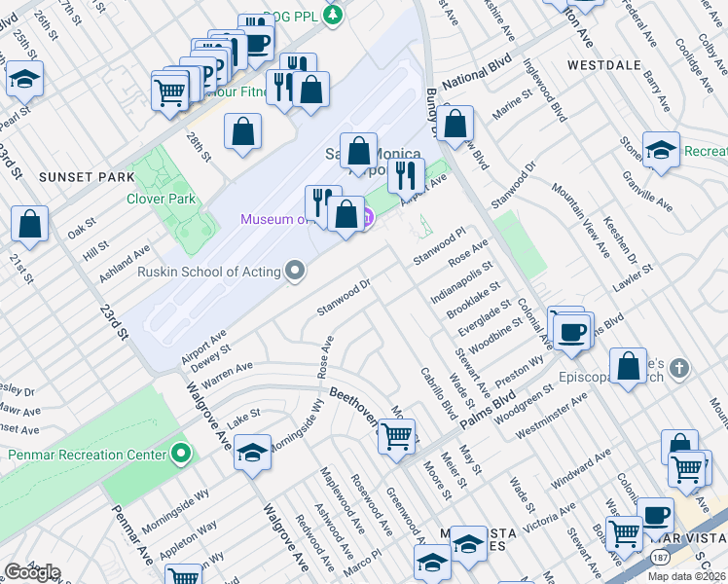Click the Palms Blvd street label

point(488,410)
